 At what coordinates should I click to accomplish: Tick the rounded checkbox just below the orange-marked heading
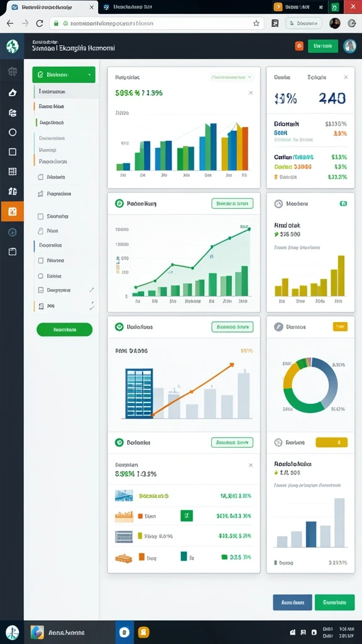coord(41,177)
